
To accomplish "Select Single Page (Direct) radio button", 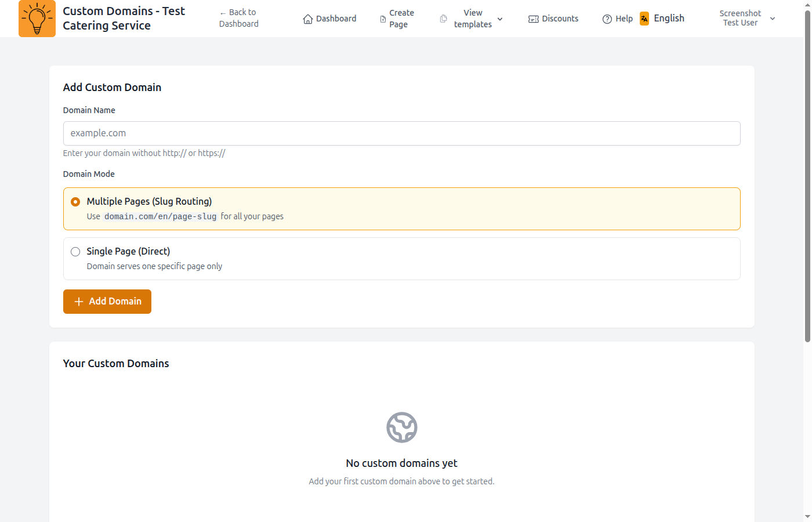I will [75, 252].
